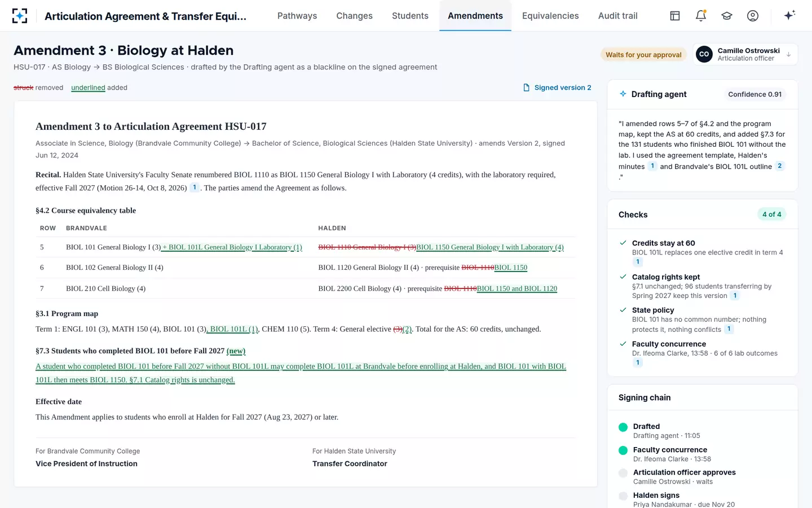The image size is (812, 508).
Task: Click the Confidence 0.91 indicator
Action: (x=754, y=94)
